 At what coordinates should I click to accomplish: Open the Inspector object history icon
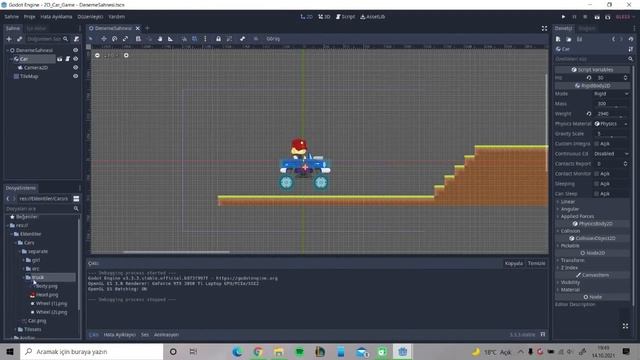(x=631, y=39)
